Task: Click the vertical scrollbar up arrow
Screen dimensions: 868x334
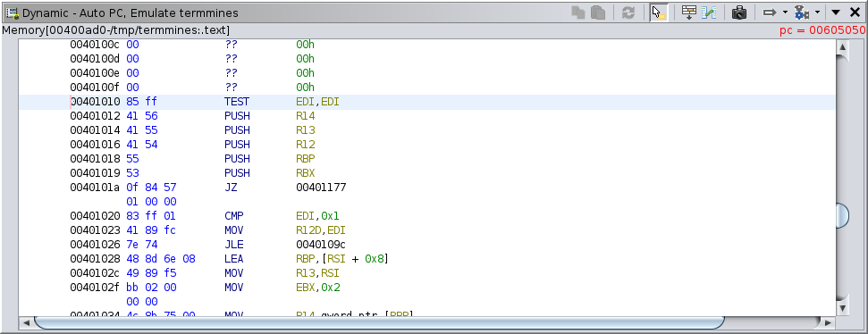Action: point(842,47)
